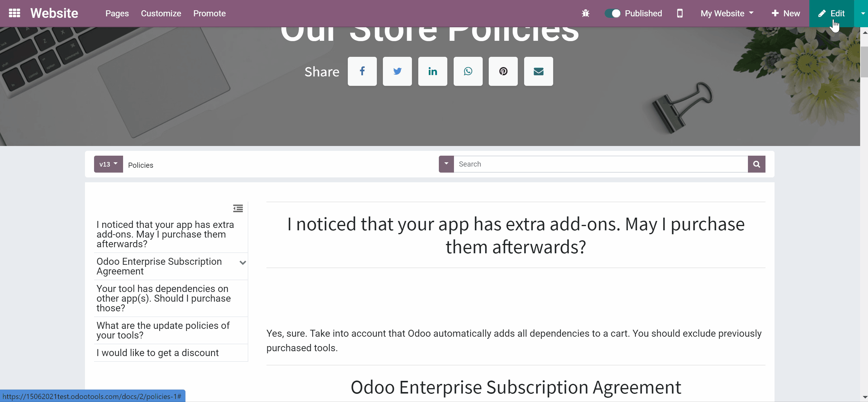Share page by email envelope icon
This screenshot has height=402, width=868.
(538, 71)
